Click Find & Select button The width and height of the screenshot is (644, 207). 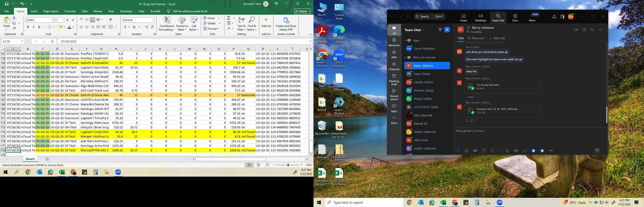[252, 24]
